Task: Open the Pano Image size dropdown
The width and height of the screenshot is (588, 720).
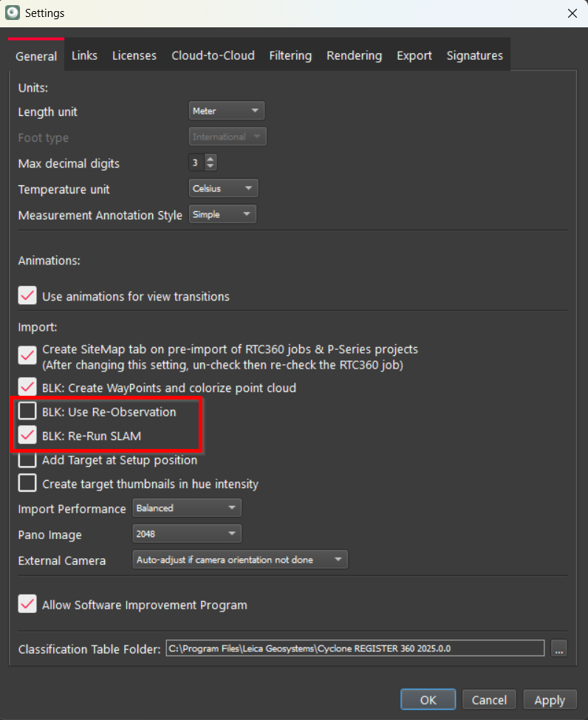Action: click(x=187, y=533)
